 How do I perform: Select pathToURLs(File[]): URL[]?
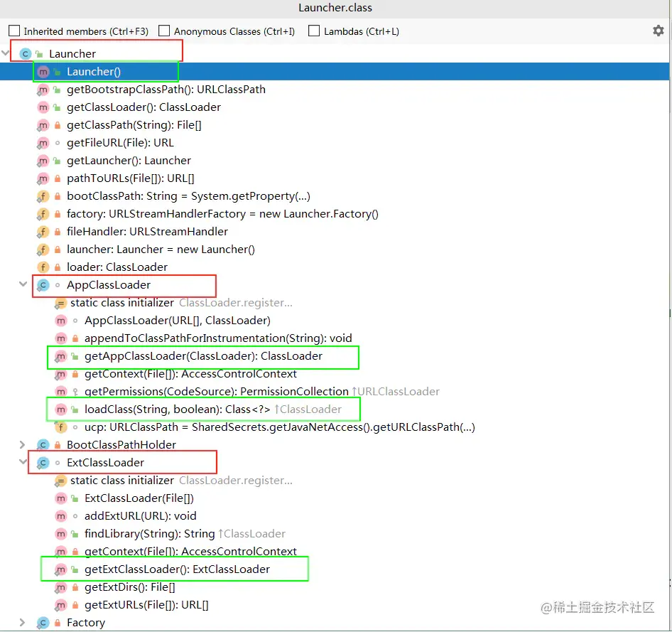(x=131, y=178)
